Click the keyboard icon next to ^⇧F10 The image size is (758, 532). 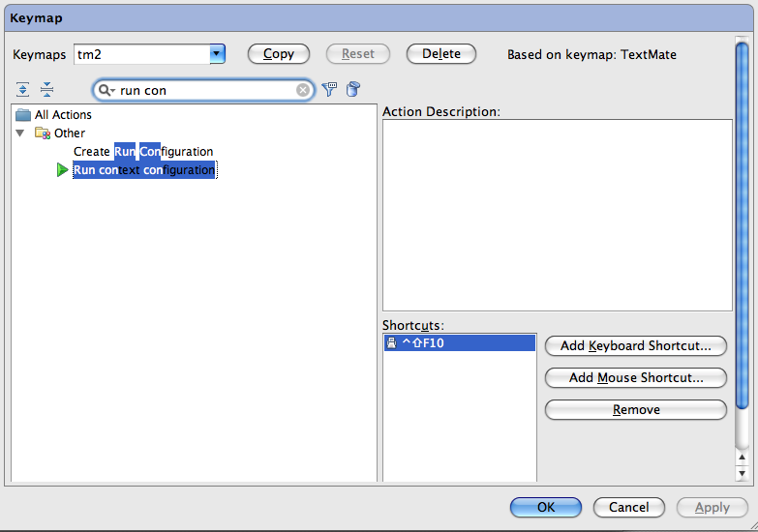[x=392, y=343]
